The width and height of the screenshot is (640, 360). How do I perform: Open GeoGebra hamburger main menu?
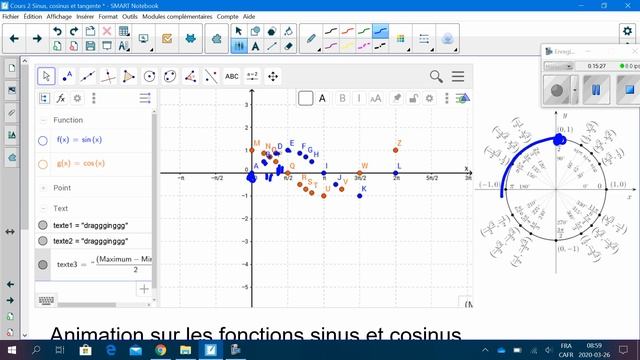[x=458, y=76]
